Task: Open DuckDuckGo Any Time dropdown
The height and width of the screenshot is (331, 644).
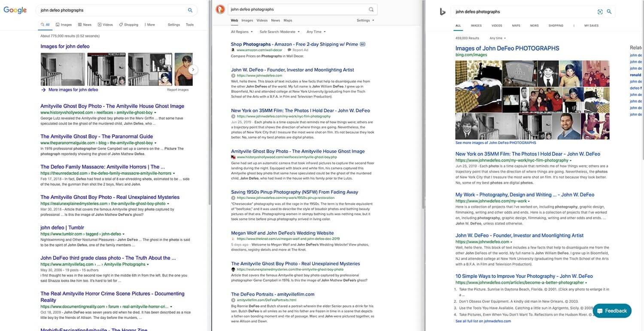Action: point(316,32)
